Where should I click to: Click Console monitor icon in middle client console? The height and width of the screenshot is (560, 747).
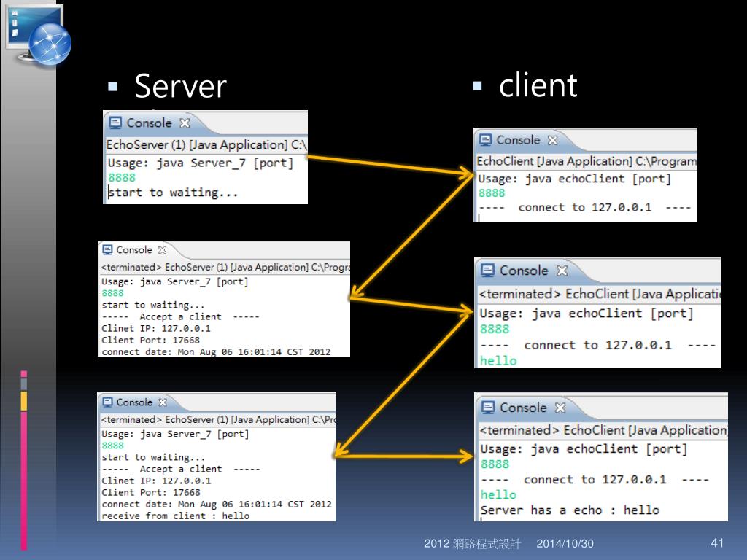tap(487, 270)
